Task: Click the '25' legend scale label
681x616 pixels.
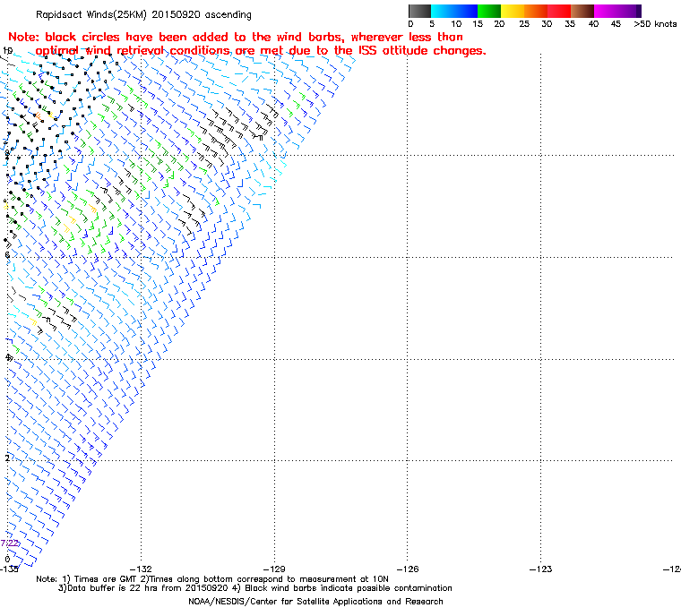Action: pyautogui.click(x=524, y=24)
